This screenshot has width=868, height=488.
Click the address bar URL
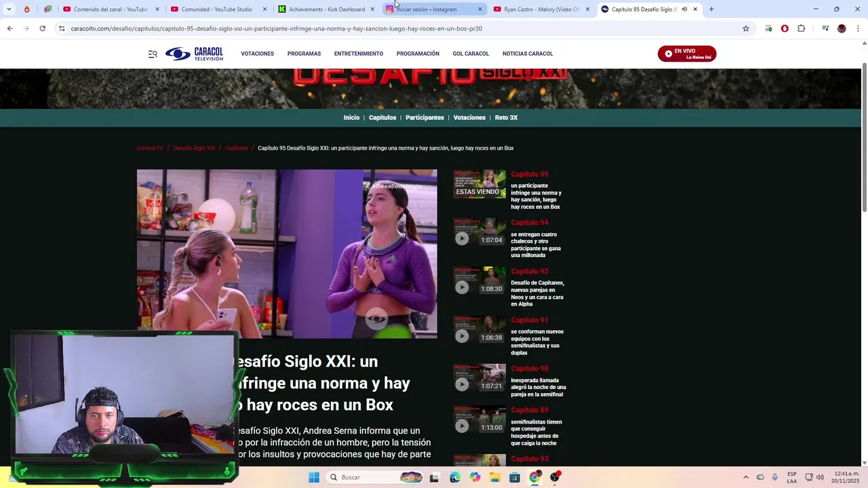click(277, 28)
